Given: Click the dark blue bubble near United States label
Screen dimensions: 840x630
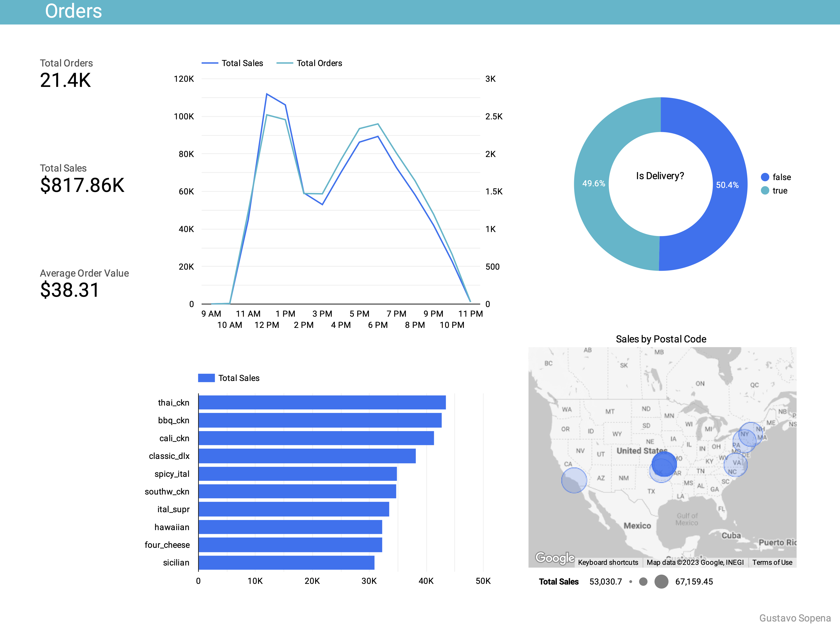Looking at the screenshot, I should 664,464.
